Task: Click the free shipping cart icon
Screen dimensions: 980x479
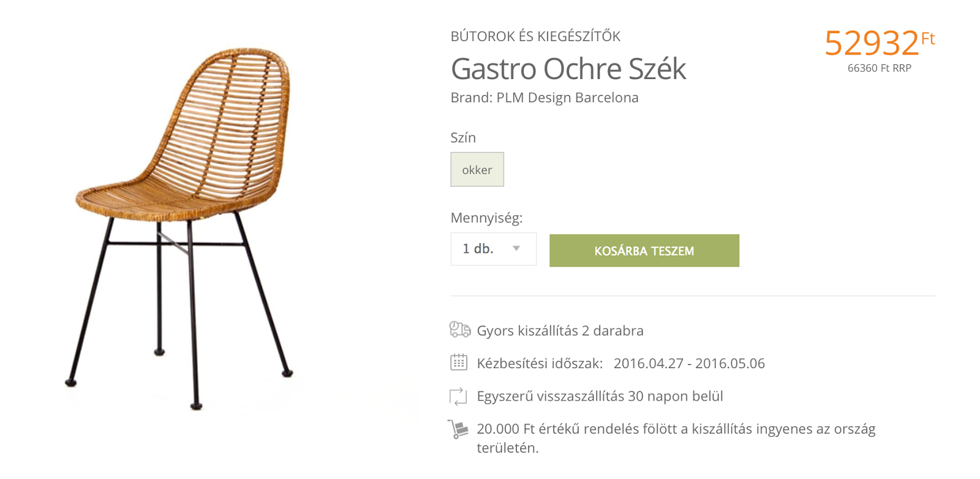Action: click(x=458, y=429)
